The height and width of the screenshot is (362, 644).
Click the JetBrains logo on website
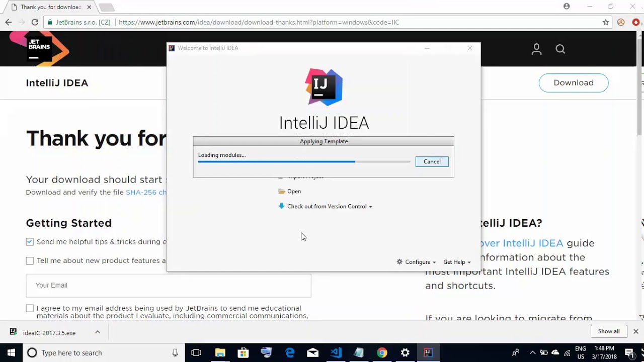click(39, 49)
